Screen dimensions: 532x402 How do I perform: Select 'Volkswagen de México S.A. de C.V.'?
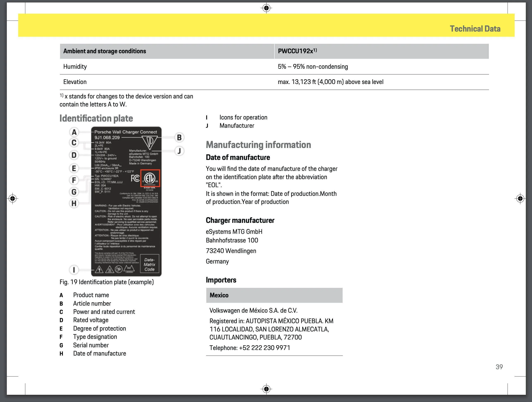[253, 310]
